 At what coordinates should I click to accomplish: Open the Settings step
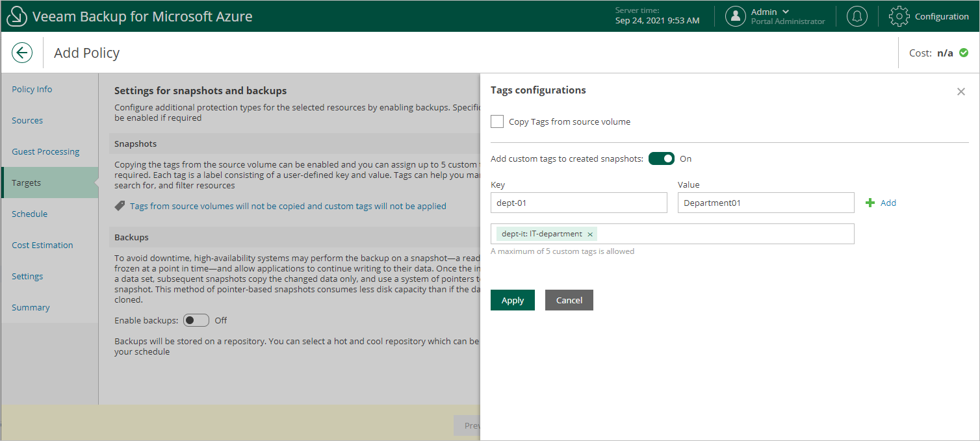pos(27,276)
